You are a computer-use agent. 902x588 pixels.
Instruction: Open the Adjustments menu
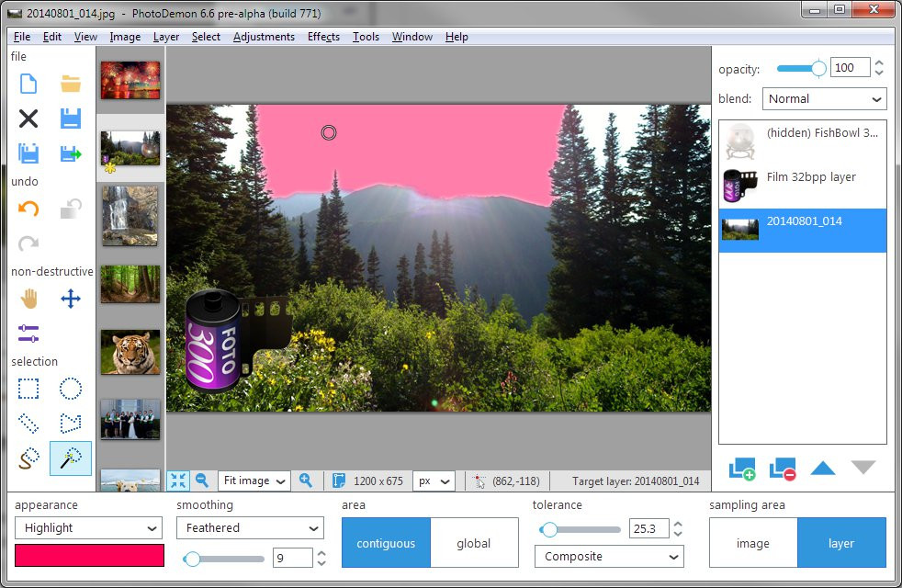click(264, 36)
